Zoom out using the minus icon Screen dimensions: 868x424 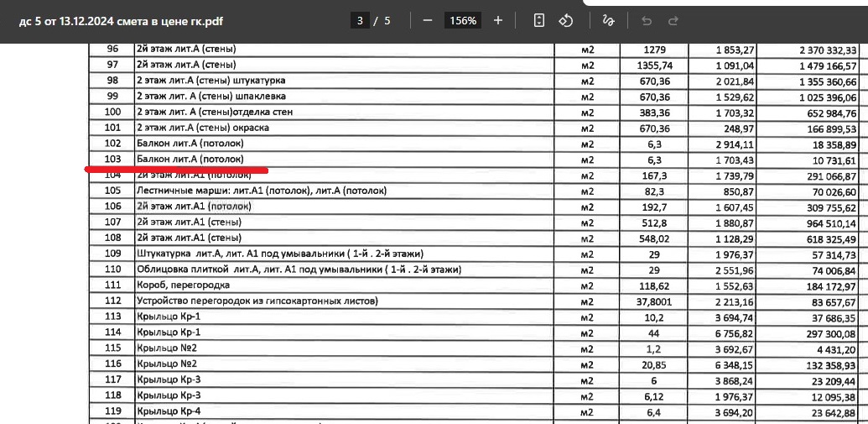point(428,21)
